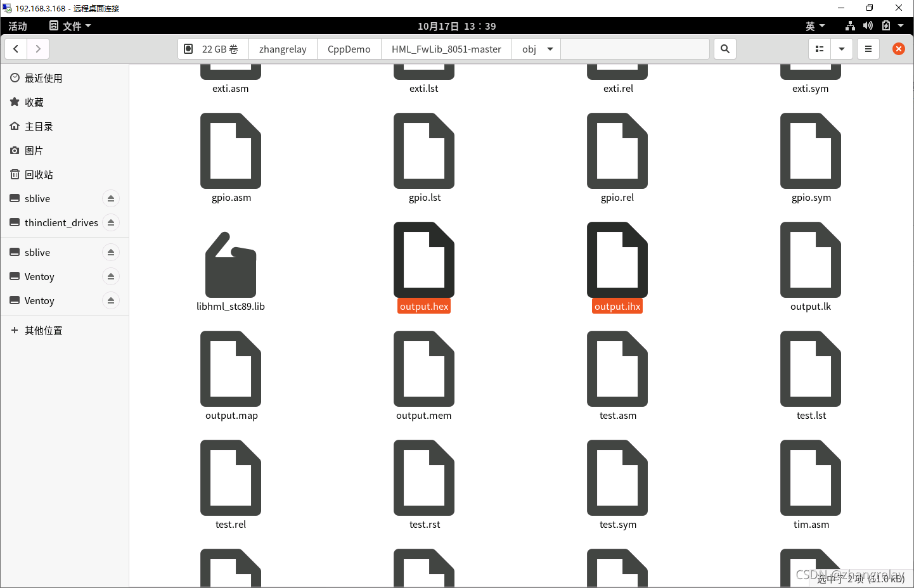This screenshot has height=588, width=914.
Task: Open Home (主目录) in sidebar
Action: [x=65, y=126]
